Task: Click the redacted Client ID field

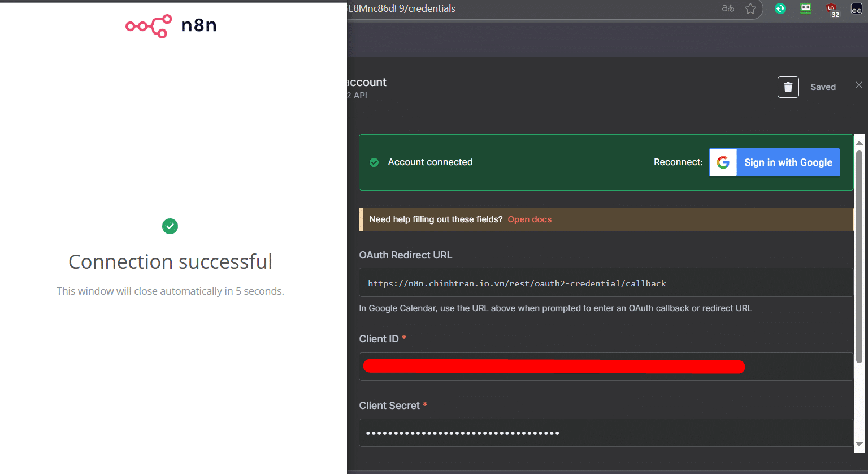Action: point(606,367)
